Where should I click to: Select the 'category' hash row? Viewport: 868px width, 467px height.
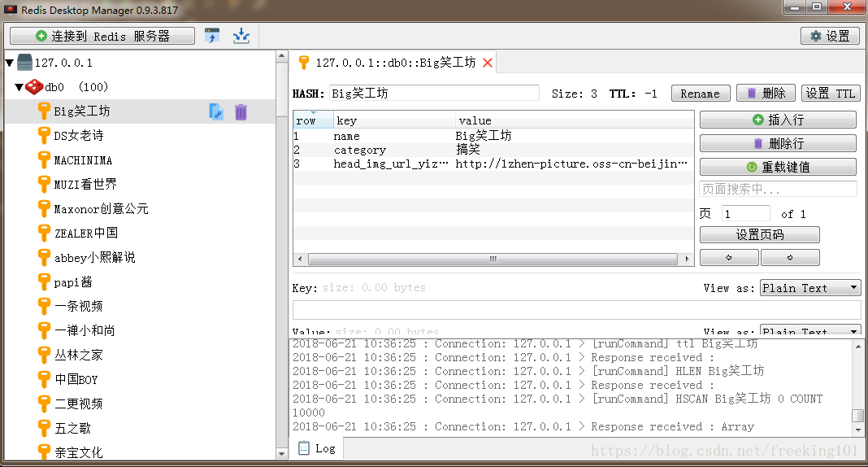coord(493,150)
